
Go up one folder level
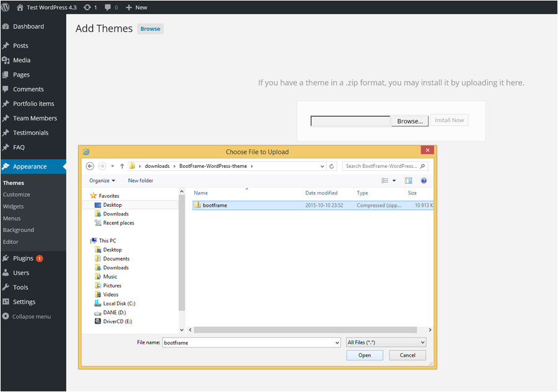click(122, 166)
